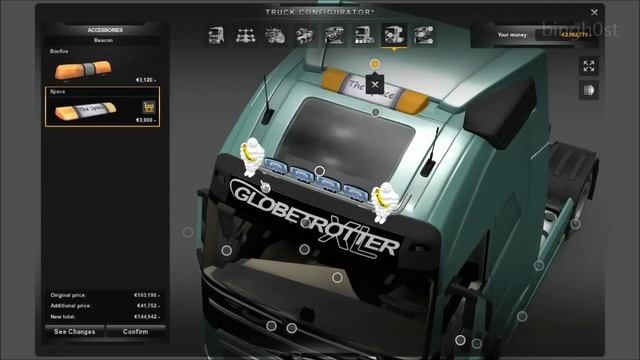Select the center windshield slot node below the sunshield
The width and height of the screenshot is (640, 360).
click(x=304, y=249)
